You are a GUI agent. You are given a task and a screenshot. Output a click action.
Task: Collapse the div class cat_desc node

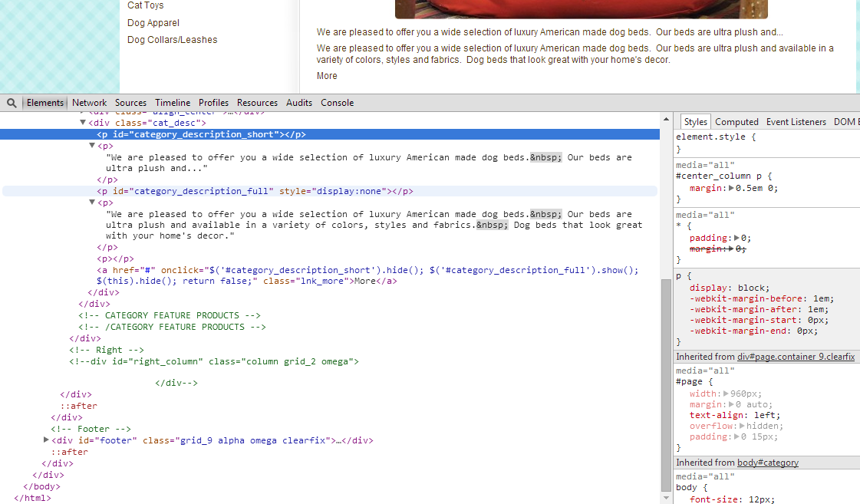pos(84,123)
